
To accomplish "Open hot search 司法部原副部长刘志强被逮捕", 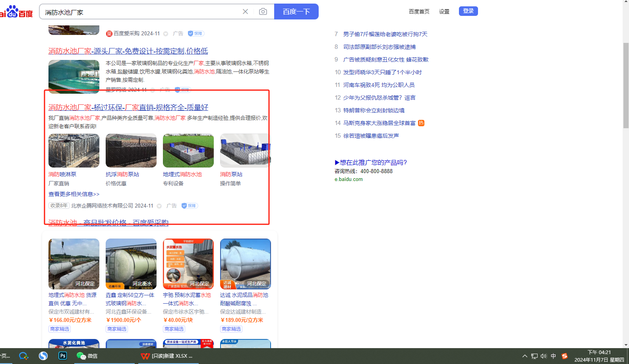I will click(379, 47).
